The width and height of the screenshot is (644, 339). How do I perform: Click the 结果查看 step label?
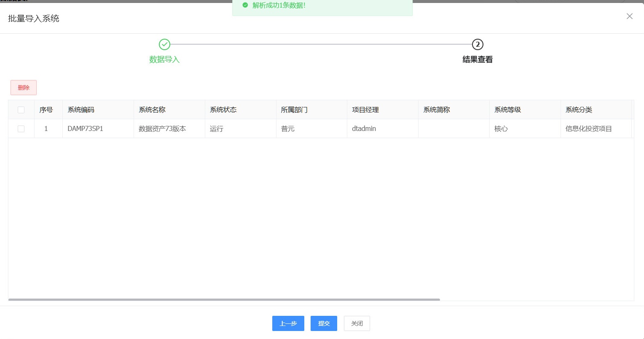pos(477,59)
